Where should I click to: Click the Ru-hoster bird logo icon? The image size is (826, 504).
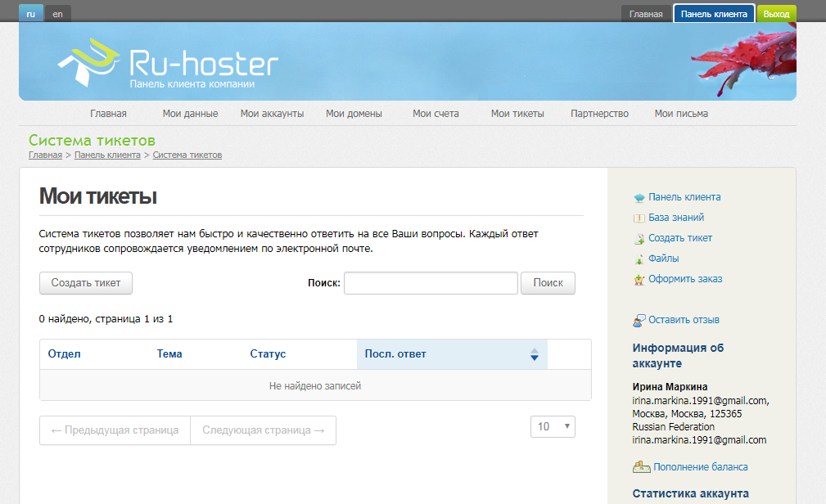(88, 61)
